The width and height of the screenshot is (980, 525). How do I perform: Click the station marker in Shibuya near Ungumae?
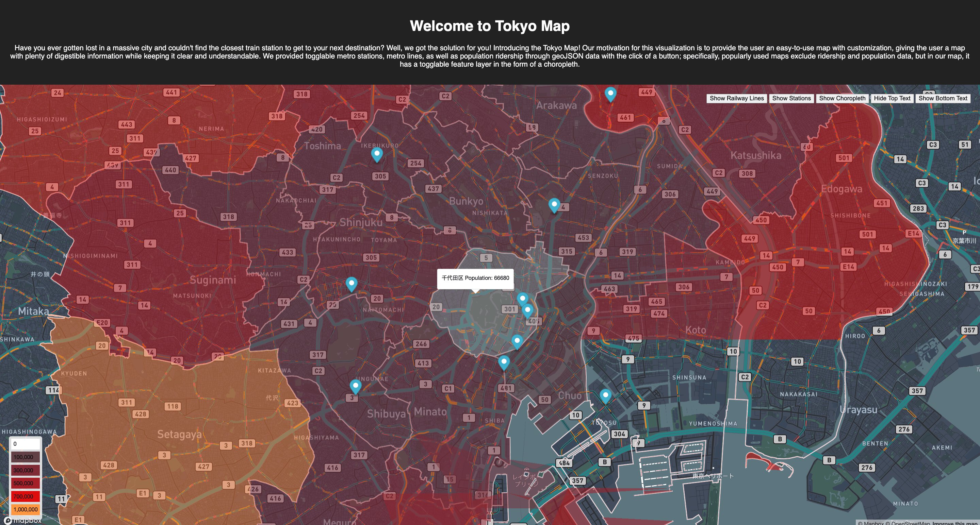click(355, 385)
